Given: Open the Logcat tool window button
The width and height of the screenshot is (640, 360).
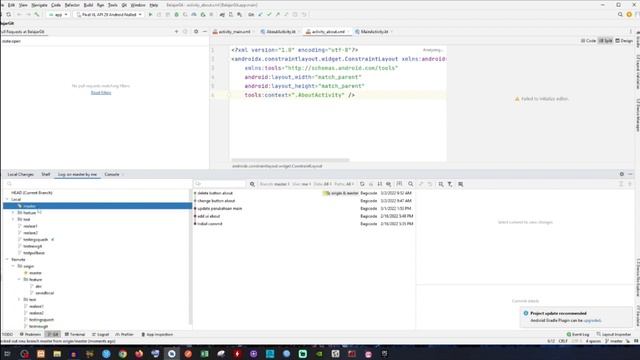Looking at the screenshot, I should 100,334.
